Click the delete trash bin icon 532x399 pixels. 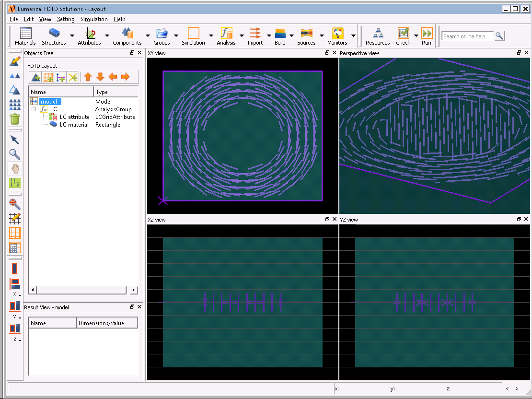pos(14,119)
